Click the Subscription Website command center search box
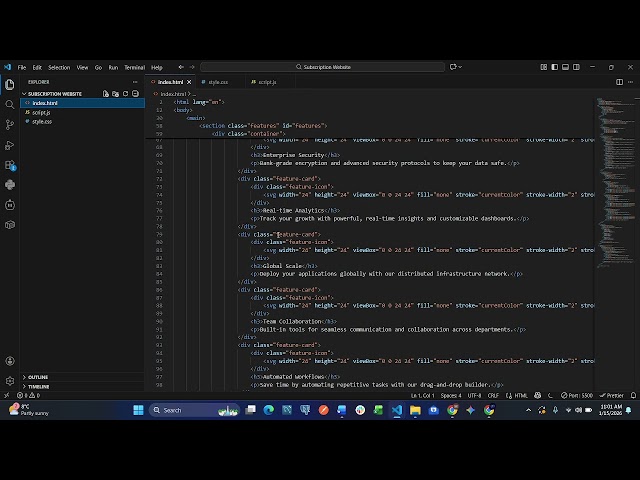 [322, 67]
